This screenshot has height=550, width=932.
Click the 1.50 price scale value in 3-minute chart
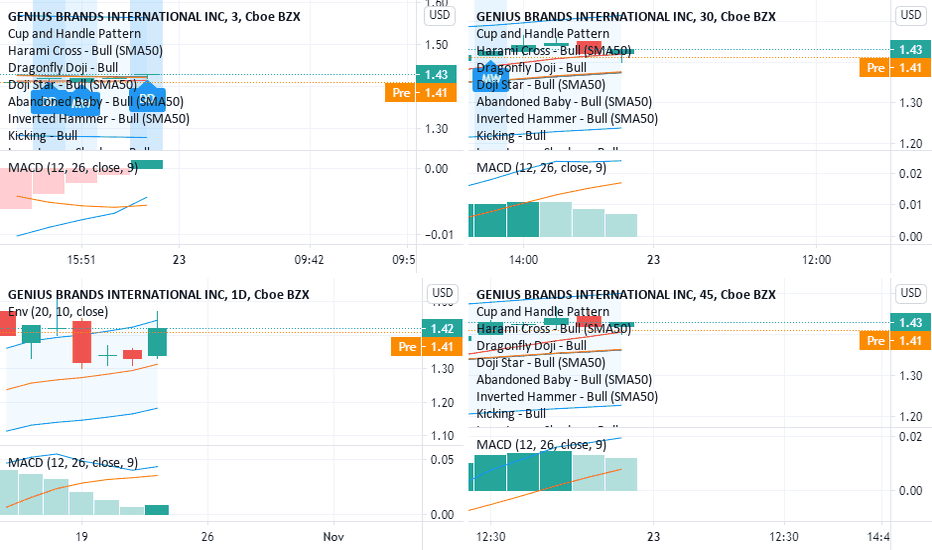[437, 44]
